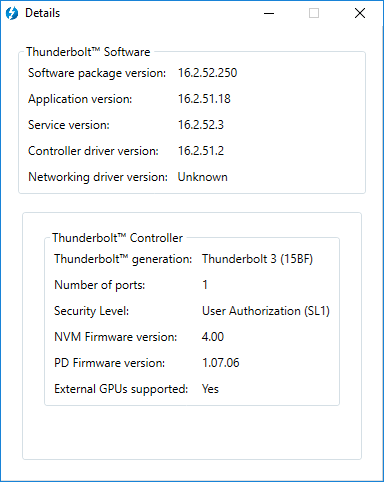Select the Software package version value 16.2.52.250

pyautogui.click(x=207, y=73)
